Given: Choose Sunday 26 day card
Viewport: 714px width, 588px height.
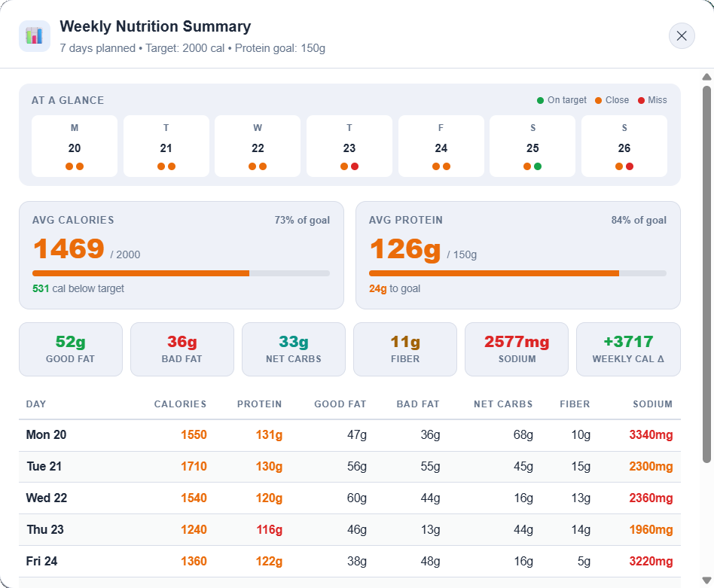Looking at the screenshot, I should point(624,146).
